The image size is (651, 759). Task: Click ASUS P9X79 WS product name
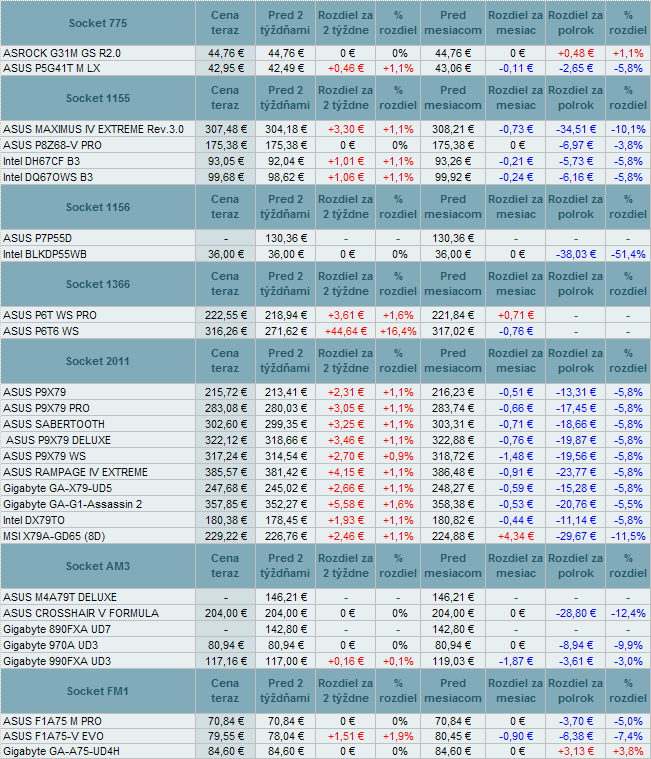tap(45, 456)
